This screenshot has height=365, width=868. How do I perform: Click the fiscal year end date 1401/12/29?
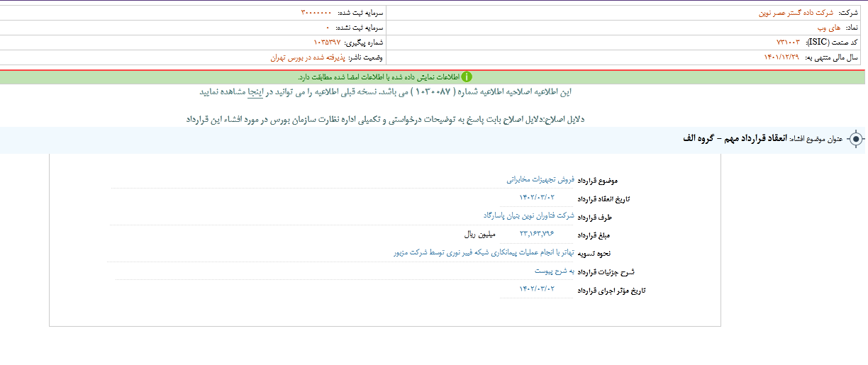[x=781, y=57]
